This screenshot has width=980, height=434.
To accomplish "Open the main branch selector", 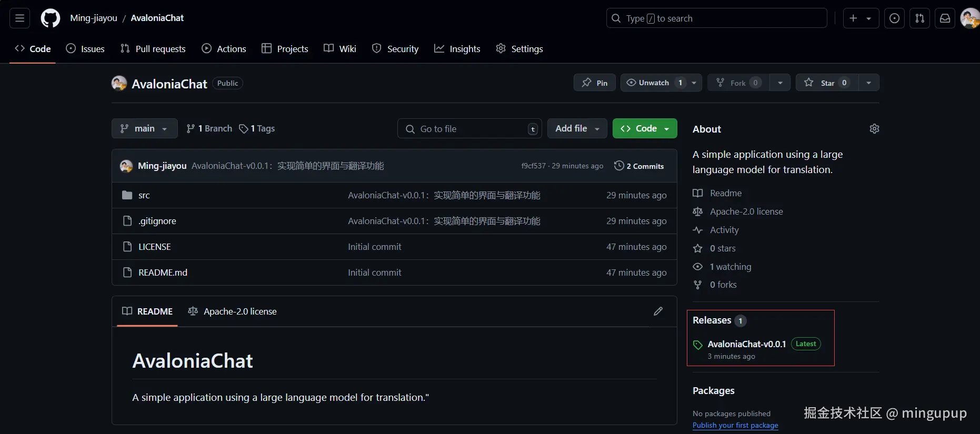I will [x=145, y=128].
